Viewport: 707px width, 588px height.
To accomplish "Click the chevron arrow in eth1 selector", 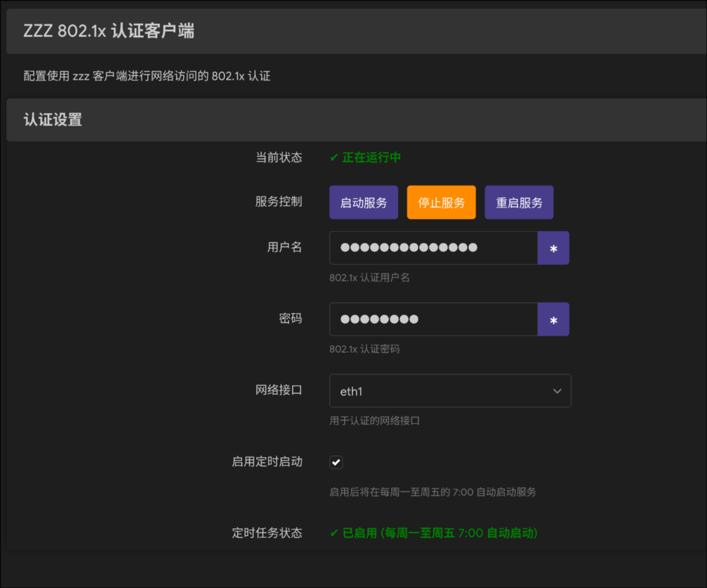I will [x=557, y=391].
